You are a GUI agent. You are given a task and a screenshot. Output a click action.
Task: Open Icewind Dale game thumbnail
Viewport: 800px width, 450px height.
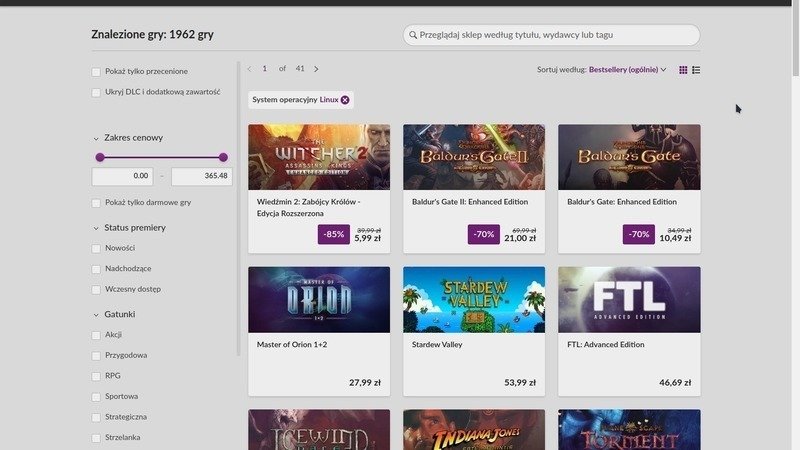319,430
